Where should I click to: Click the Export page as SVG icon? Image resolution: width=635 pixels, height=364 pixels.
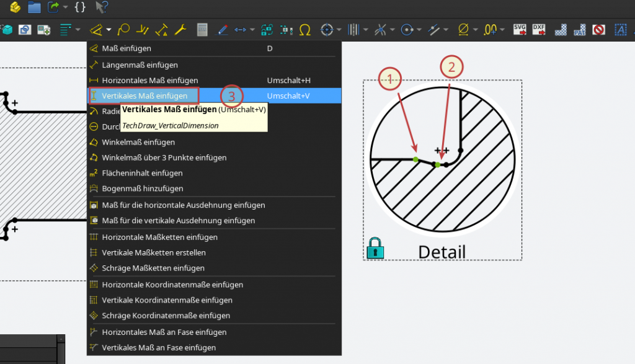pos(519,29)
